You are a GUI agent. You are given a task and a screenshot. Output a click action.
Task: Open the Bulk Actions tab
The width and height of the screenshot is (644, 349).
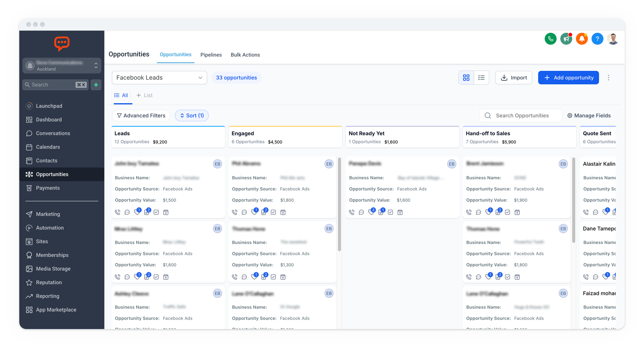pyautogui.click(x=245, y=55)
